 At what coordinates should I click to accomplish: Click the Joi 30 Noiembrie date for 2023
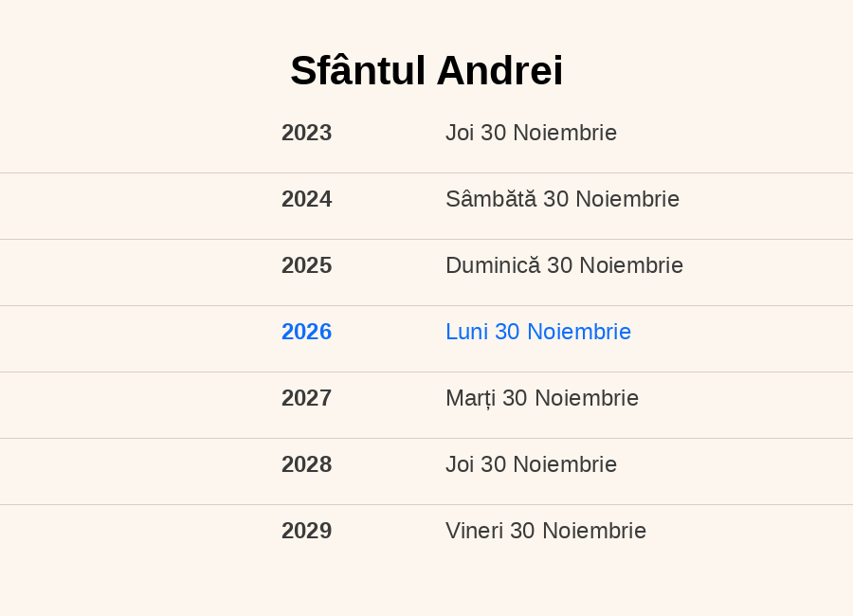pos(531,133)
